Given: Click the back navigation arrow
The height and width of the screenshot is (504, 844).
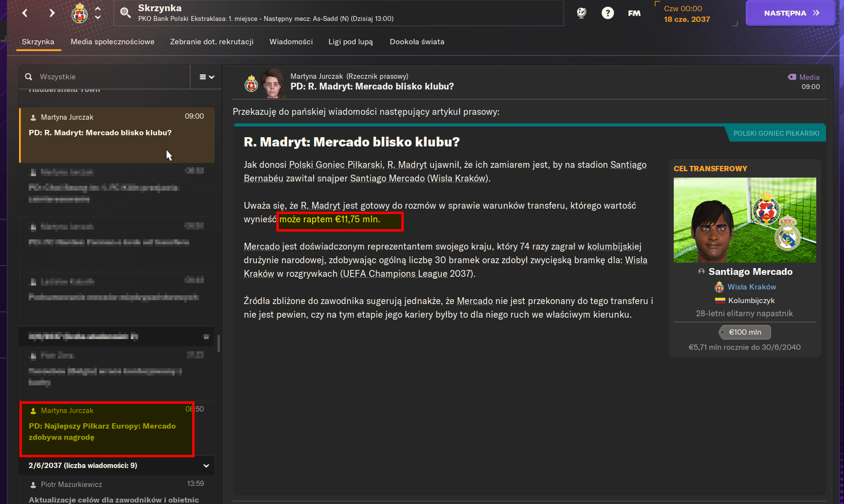Looking at the screenshot, I should (25, 13).
